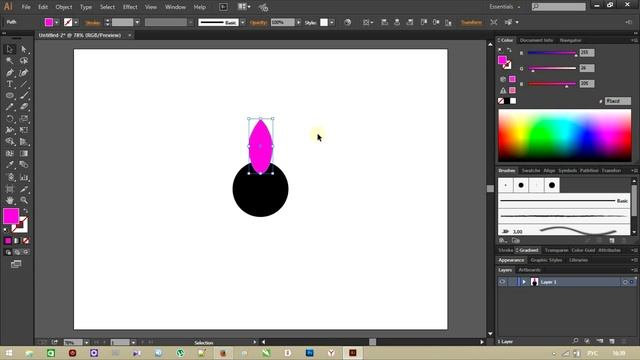Screen dimensions: 640x360
Task: Select the Pencil tool
Action: pyautogui.click(x=10, y=107)
